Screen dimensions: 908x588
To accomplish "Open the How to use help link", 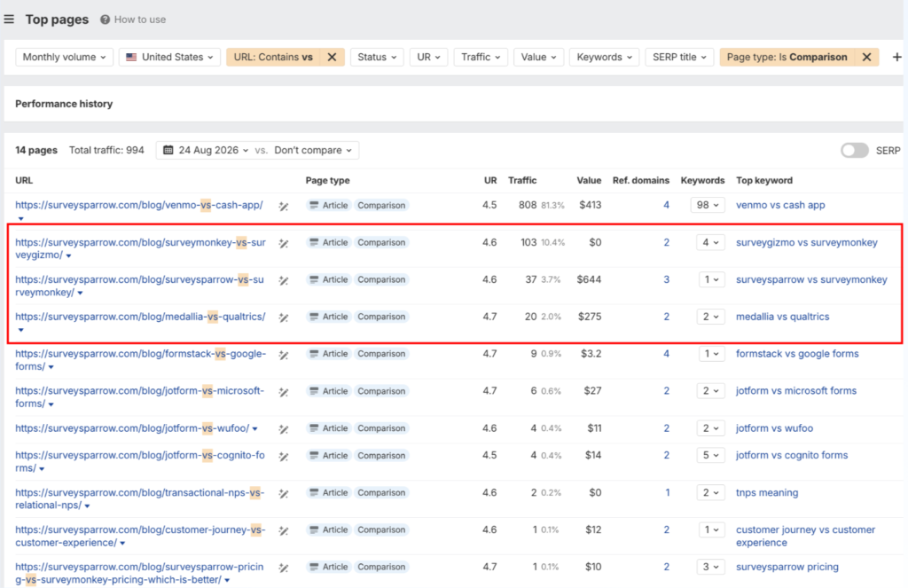I will pyautogui.click(x=133, y=20).
